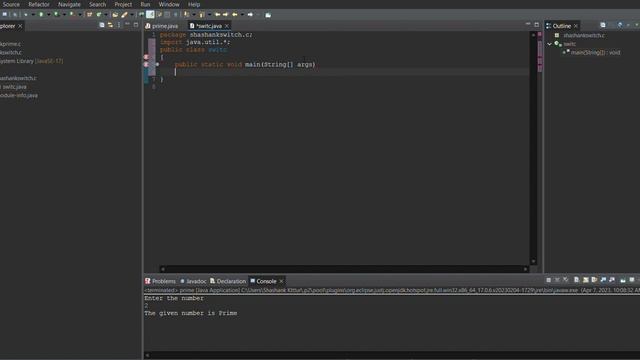This screenshot has height=360, width=640.
Task: Click the Next Annotation icon
Action: point(187,14)
